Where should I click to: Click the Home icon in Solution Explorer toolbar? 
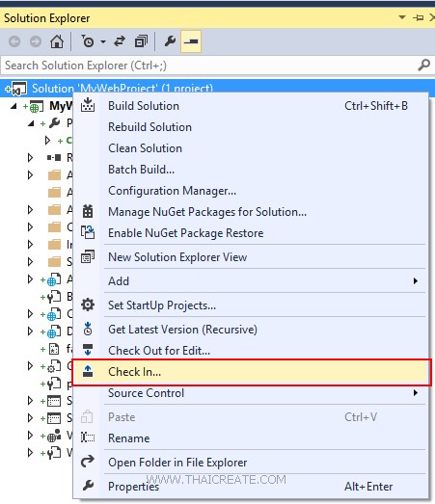[x=57, y=41]
